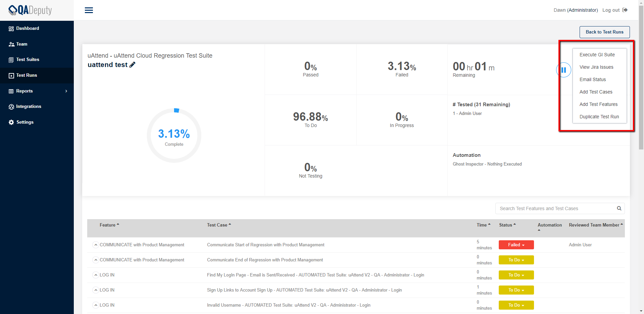Click the search magnifier icon
Screen dimensions: 644x314
click(x=619, y=208)
